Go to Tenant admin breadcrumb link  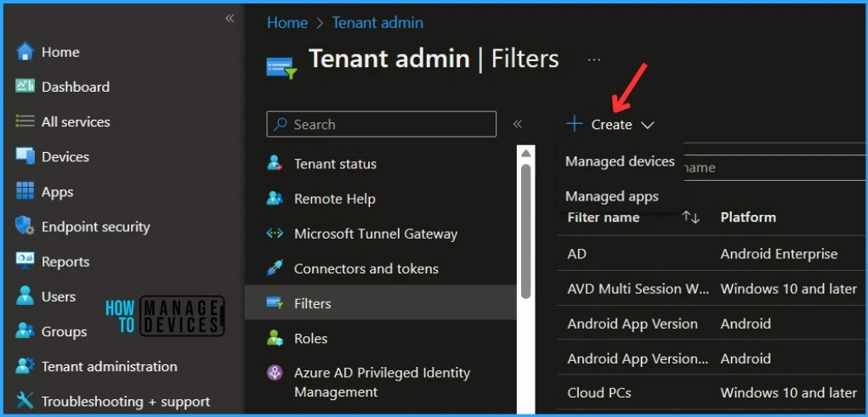pyautogui.click(x=377, y=23)
